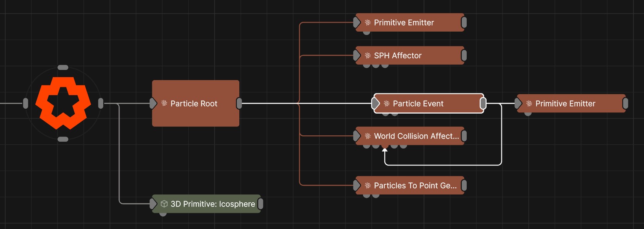Click the orange root node logo
The width and height of the screenshot is (644, 229).
[63, 103]
